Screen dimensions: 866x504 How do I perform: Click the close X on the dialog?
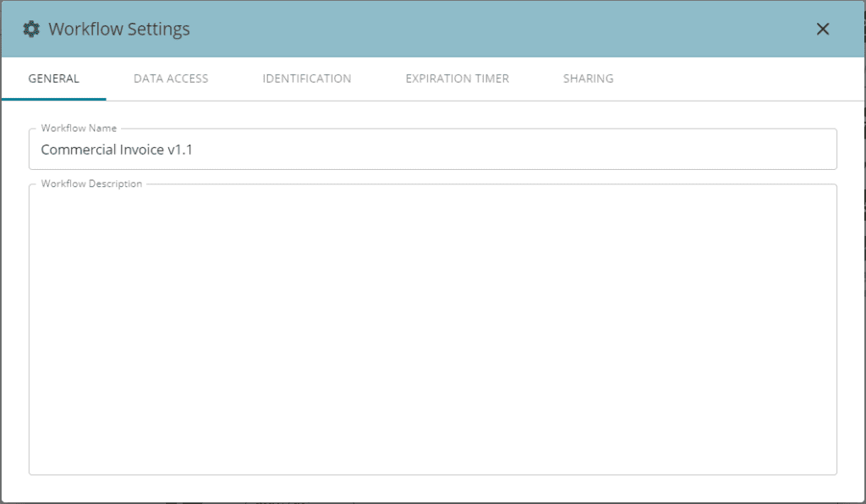823,29
